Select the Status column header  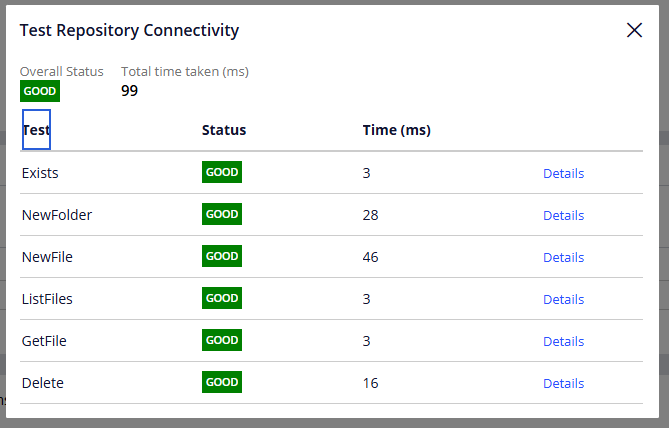(x=224, y=130)
